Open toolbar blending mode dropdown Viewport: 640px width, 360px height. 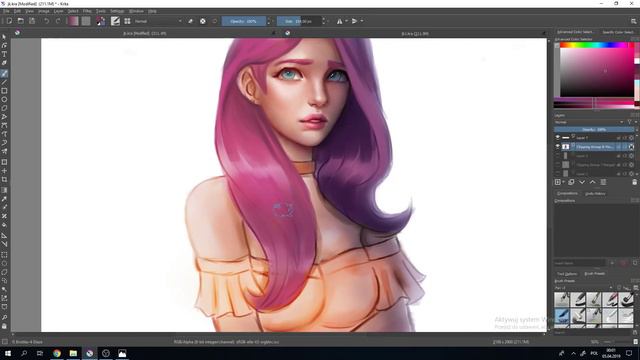[158, 21]
